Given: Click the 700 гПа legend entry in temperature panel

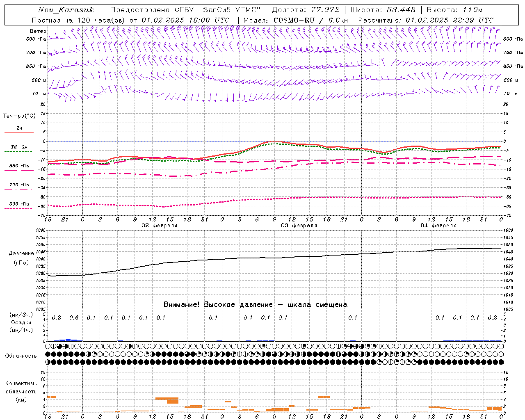Looking at the screenshot, I should pos(19,185).
